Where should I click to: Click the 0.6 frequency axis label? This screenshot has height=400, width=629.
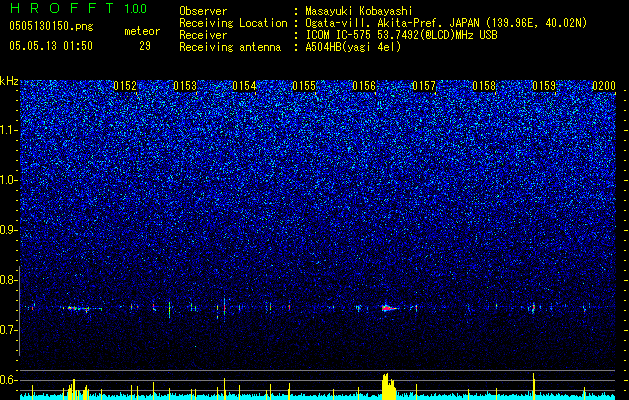pyautogui.click(x=9, y=380)
